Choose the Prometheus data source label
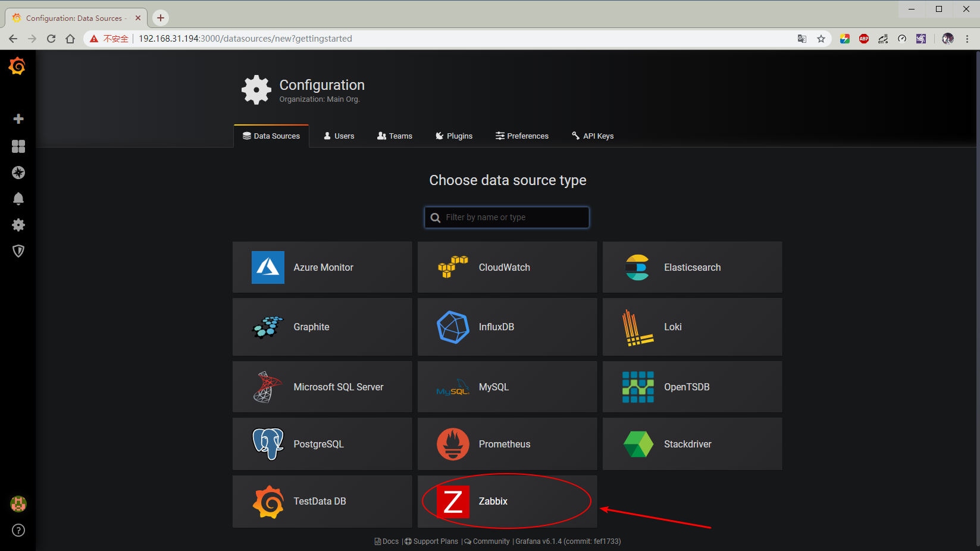This screenshot has width=980, height=551. 505,444
